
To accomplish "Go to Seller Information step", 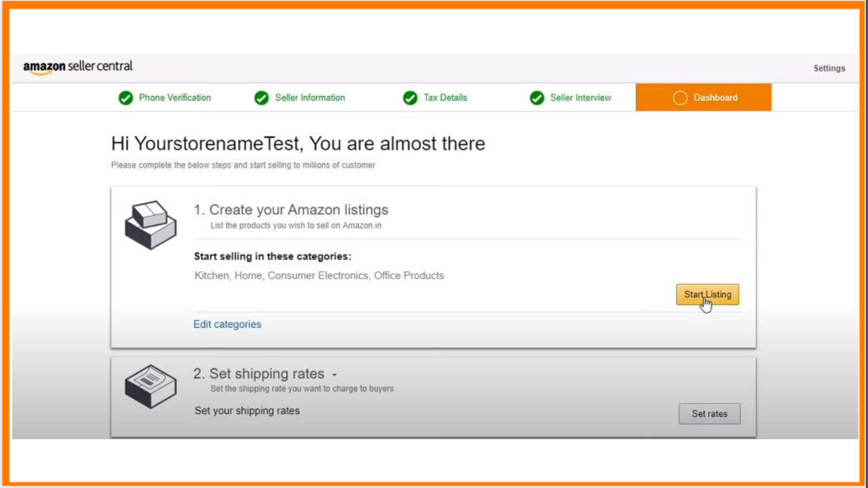I will 310,98.
